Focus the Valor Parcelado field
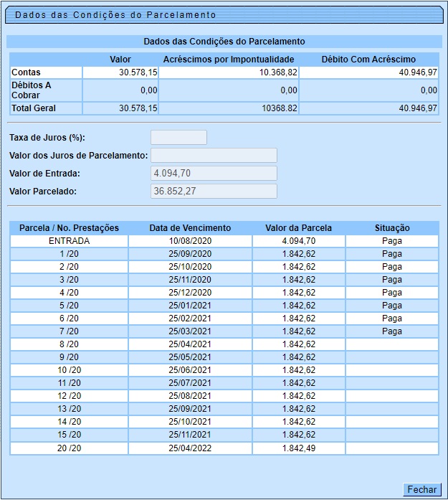Image resolution: width=448 pixels, height=500 pixels. click(214, 191)
